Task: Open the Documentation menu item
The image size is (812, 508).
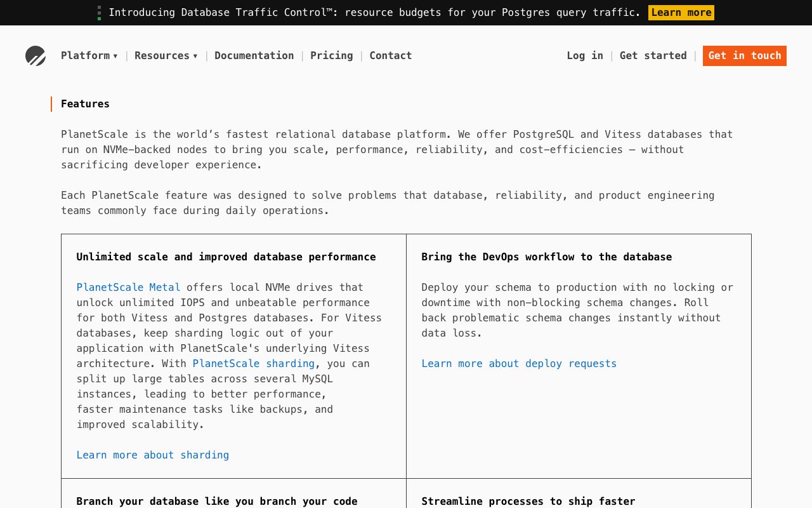Action: 254,56
